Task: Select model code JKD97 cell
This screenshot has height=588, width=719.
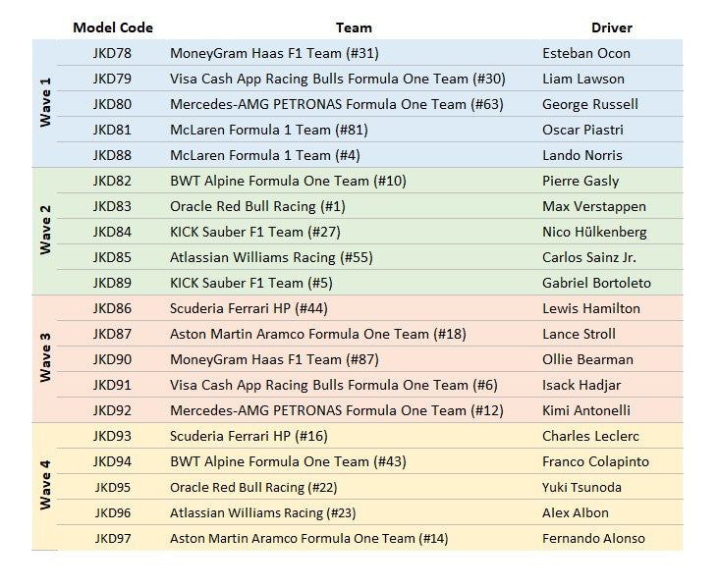Action: coord(113,538)
